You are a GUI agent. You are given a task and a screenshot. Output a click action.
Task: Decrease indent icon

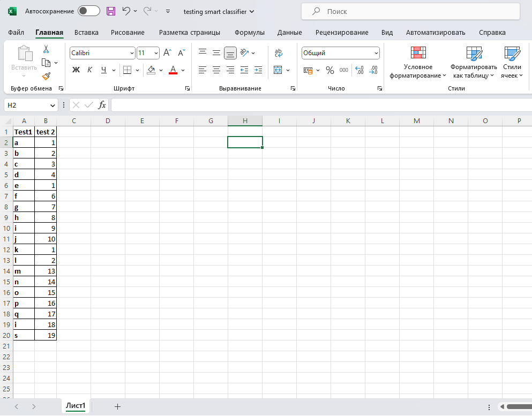coord(244,70)
